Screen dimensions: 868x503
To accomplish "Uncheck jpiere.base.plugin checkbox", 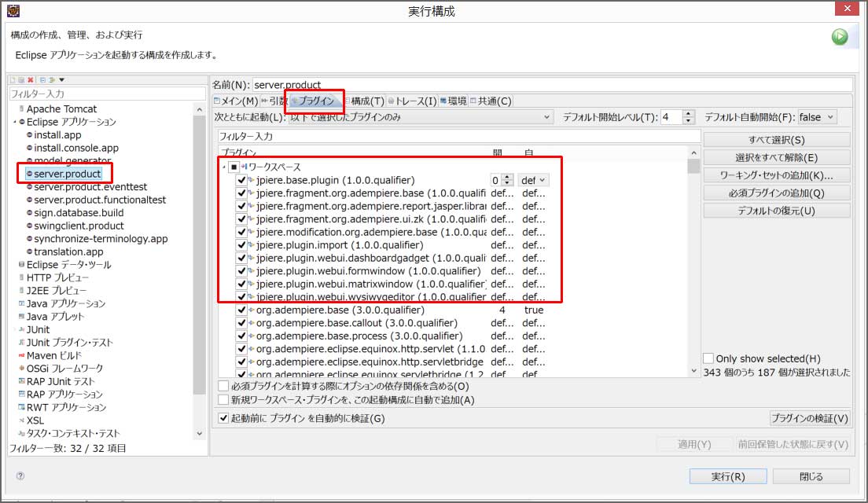I will [241, 180].
